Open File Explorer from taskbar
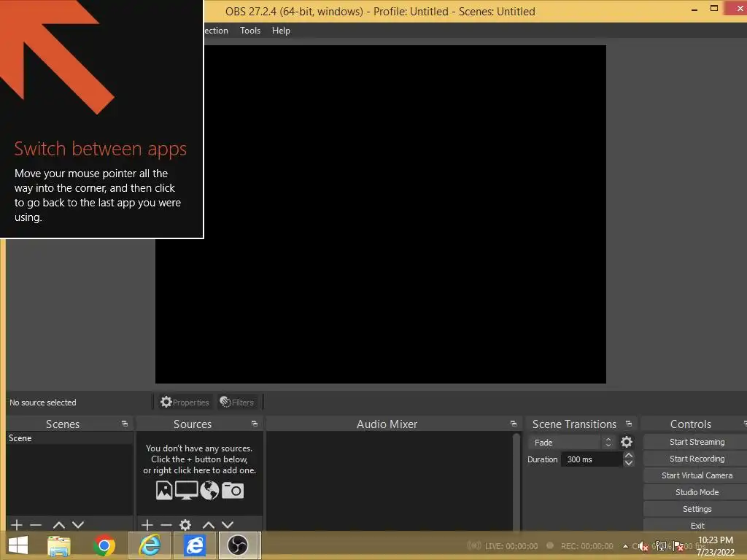The image size is (747, 560). (59, 545)
